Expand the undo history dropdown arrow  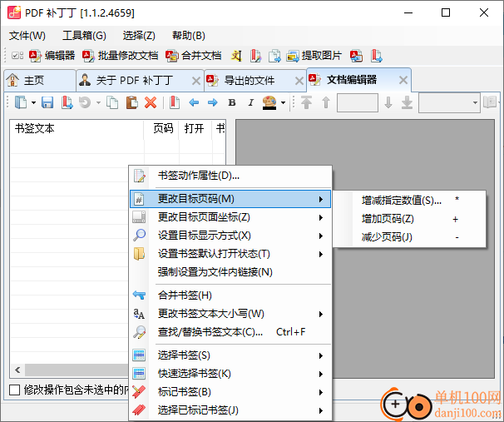coord(98,102)
